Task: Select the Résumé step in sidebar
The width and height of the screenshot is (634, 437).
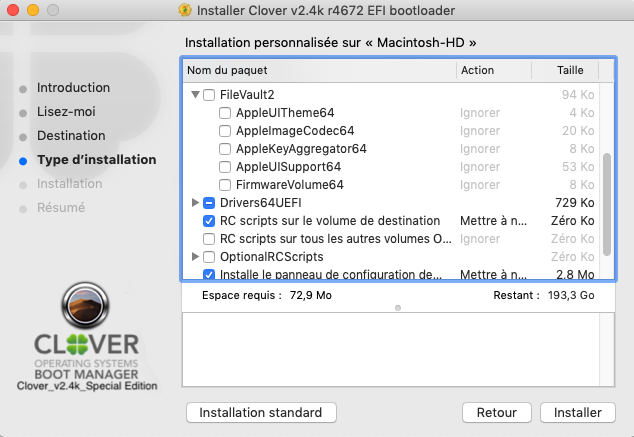Action: 61,208
